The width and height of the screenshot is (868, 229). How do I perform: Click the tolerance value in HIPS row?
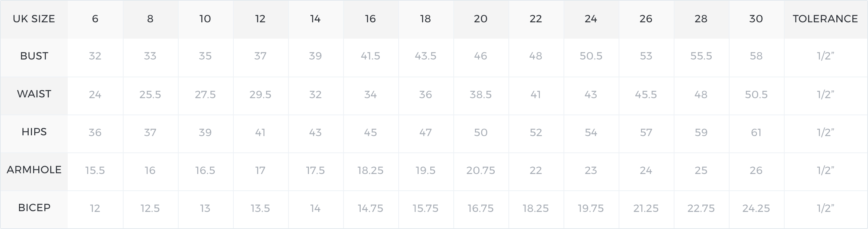pos(825,133)
